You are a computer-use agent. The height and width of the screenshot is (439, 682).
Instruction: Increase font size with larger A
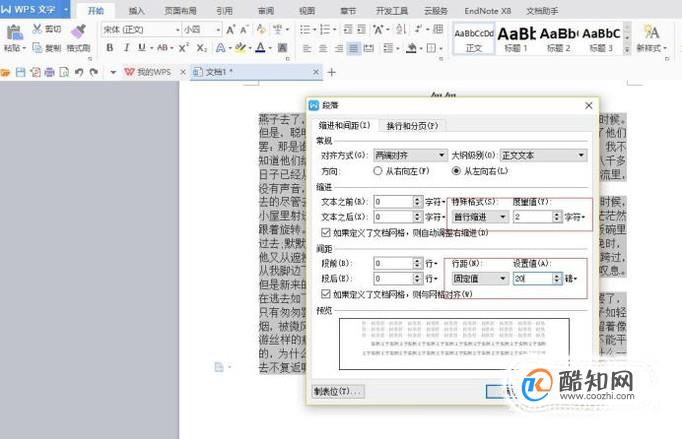[231, 30]
